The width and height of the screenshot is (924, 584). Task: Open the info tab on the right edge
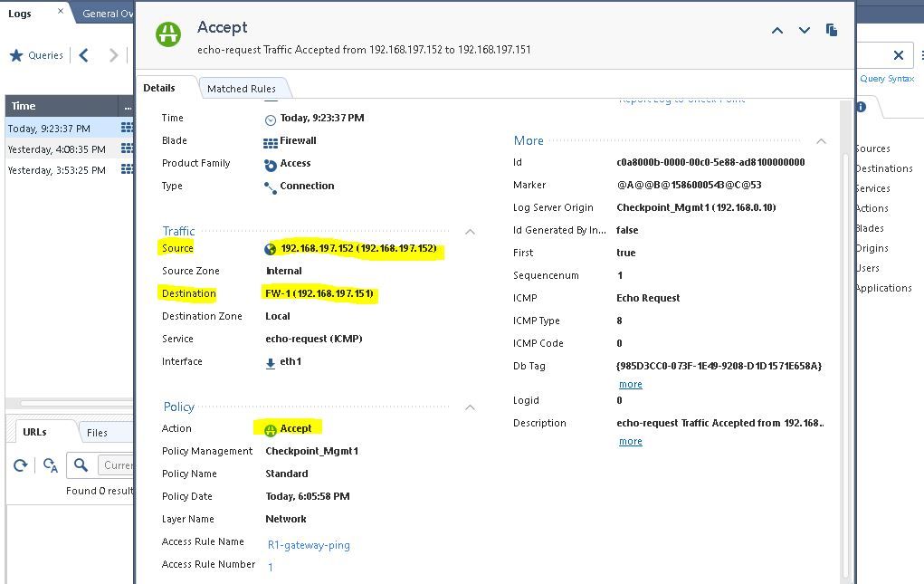[859, 107]
